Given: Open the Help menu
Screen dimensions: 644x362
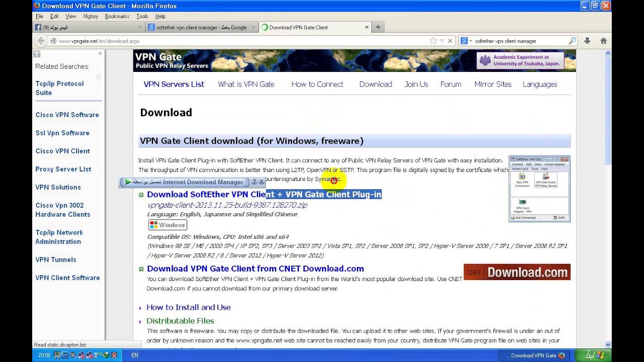Looking at the screenshot, I should [160, 16].
